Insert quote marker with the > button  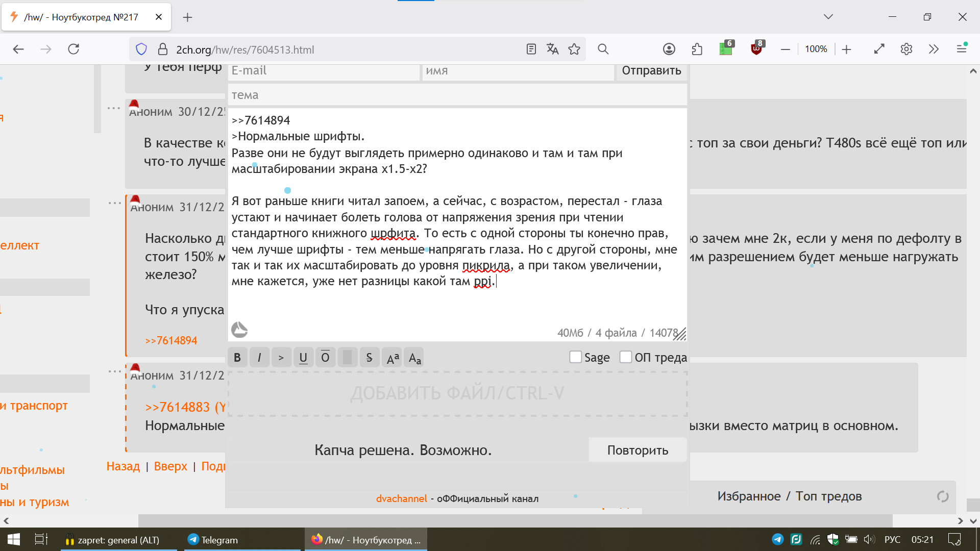pos(281,358)
